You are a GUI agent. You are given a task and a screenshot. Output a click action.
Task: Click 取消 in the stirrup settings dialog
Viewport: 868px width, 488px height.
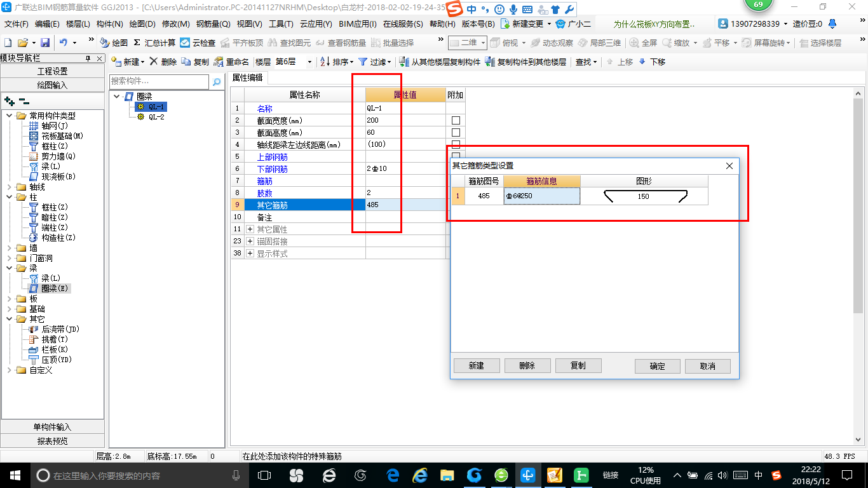tap(708, 366)
